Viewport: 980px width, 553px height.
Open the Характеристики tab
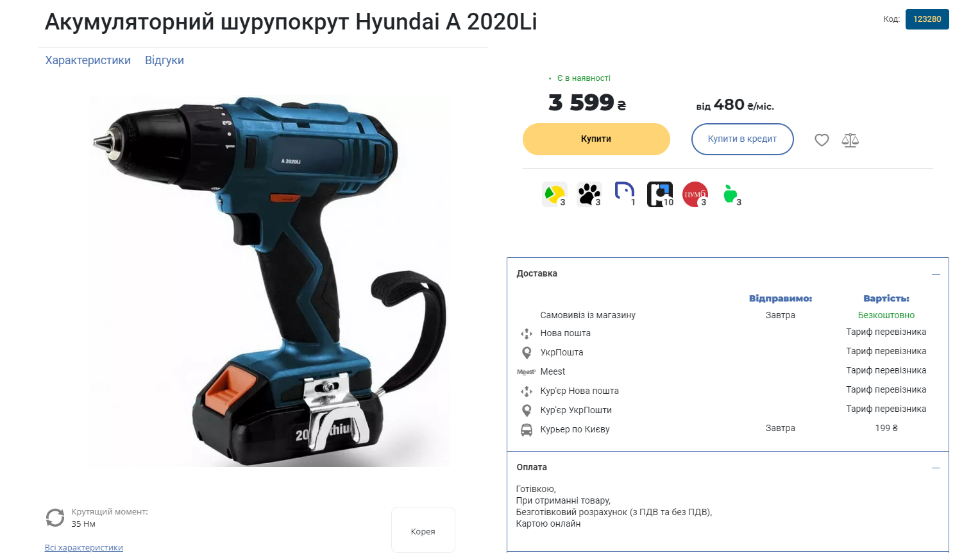click(x=88, y=60)
